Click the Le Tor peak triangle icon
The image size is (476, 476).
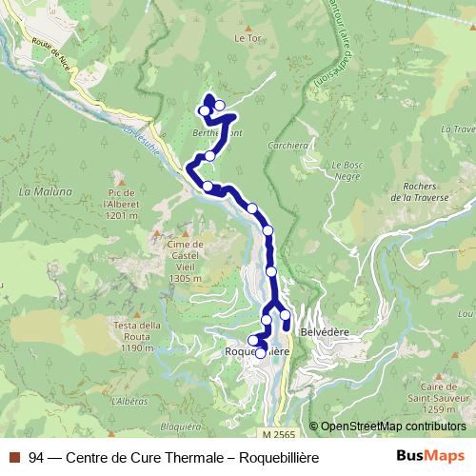click(x=248, y=29)
